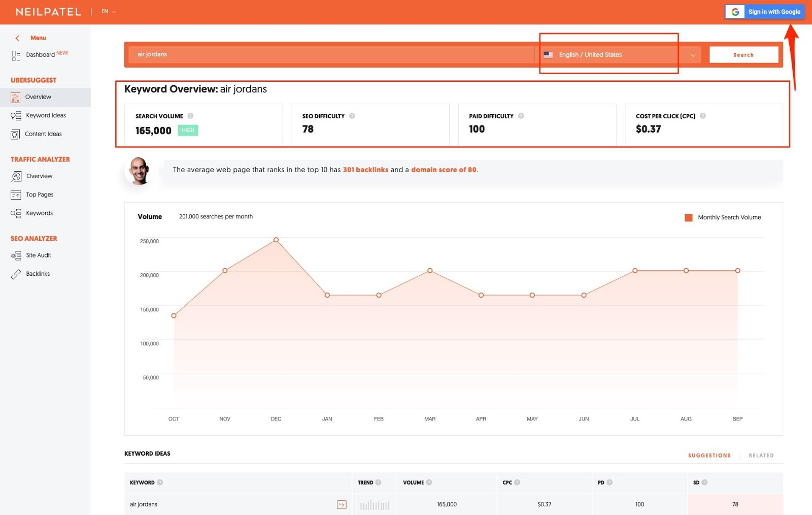The width and height of the screenshot is (812, 515).
Task: Click the United States flag icon
Action: [548, 55]
